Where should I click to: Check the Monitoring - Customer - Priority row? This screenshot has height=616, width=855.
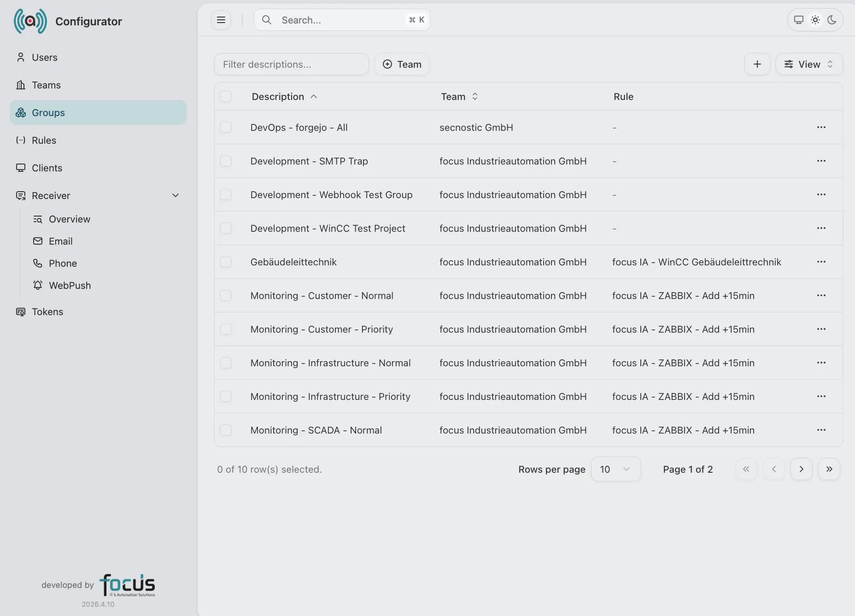tap(226, 329)
